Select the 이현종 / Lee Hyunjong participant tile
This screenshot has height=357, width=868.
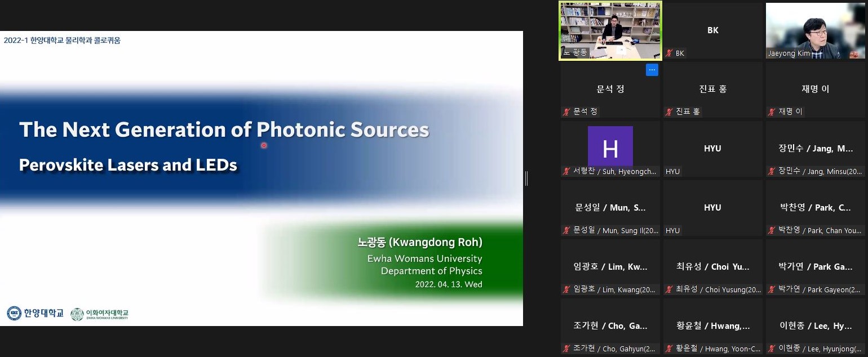click(x=815, y=326)
